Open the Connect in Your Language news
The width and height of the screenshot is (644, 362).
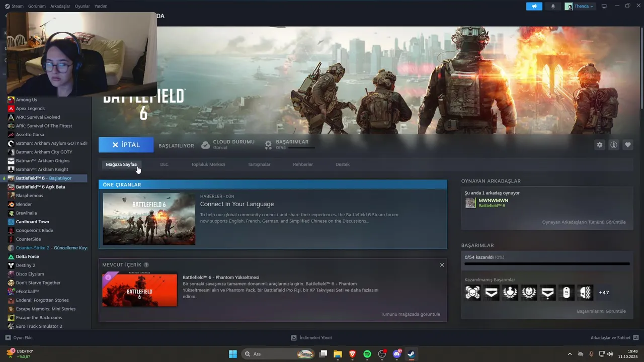point(237,204)
